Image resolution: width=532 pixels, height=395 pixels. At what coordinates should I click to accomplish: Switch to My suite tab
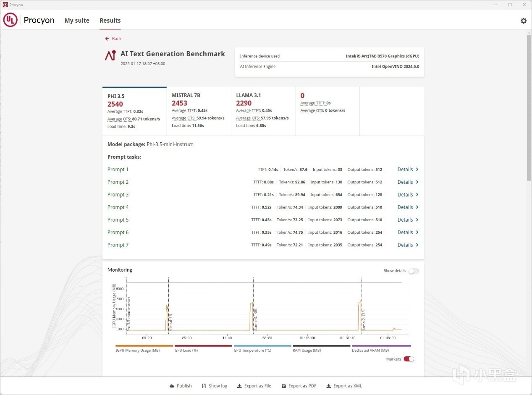coord(77,21)
